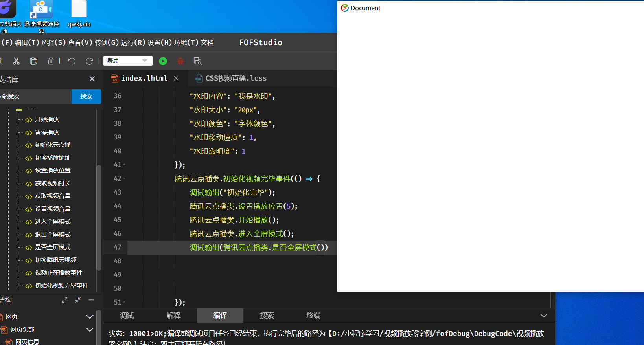Toggle code fold at line 51
The height and width of the screenshot is (345, 644).
124,302
